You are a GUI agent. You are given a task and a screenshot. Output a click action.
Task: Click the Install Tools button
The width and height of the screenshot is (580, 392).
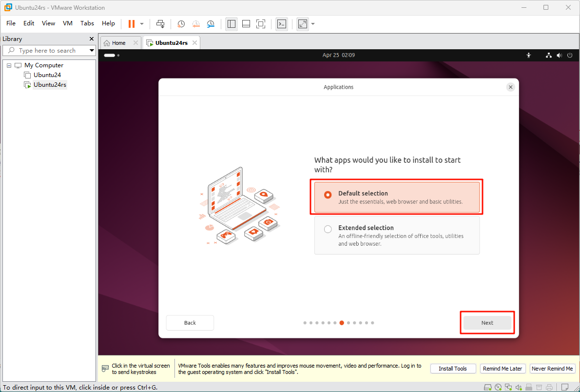(453, 369)
